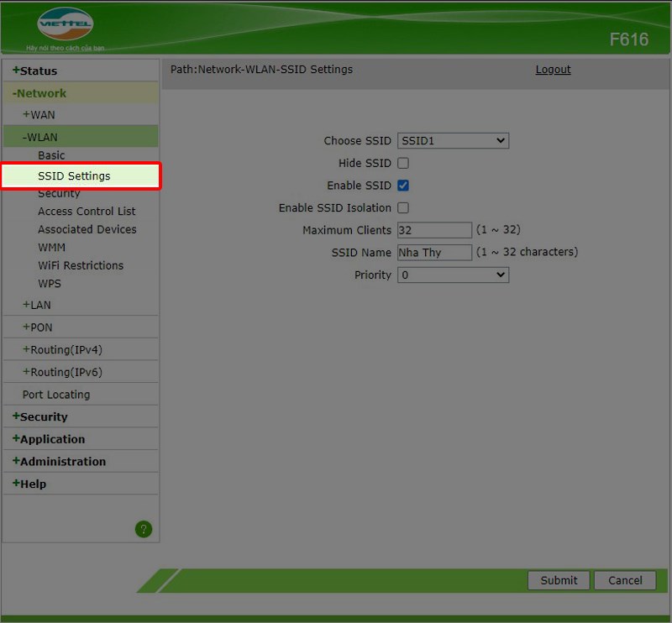Click the SSID Name text field

point(434,253)
